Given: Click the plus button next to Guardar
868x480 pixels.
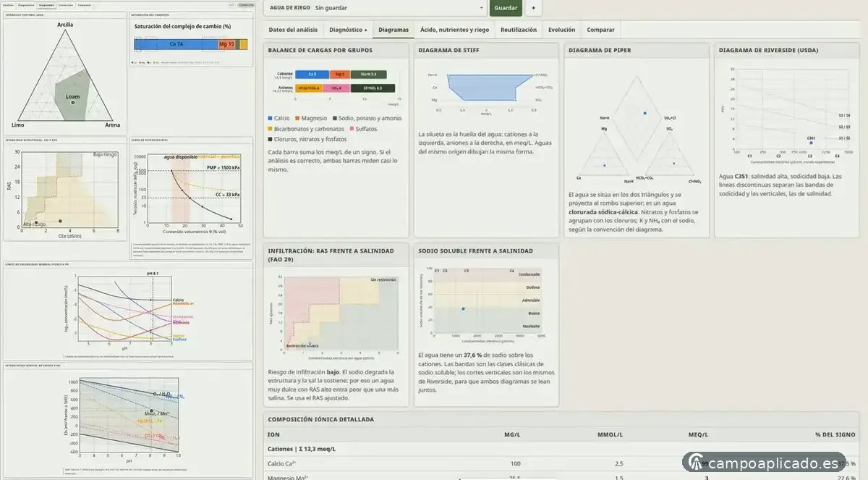Looking at the screenshot, I should pyautogui.click(x=533, y=8).
